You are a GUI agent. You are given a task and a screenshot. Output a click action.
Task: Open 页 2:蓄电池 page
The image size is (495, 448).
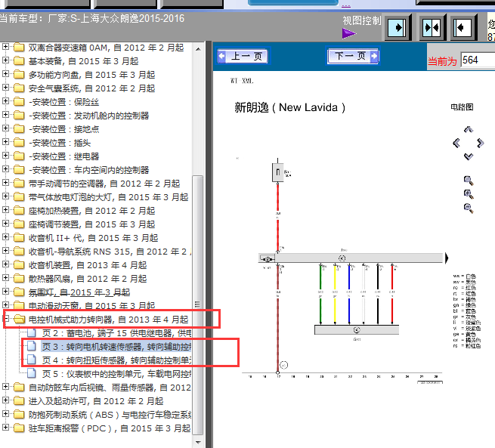[x=116, y=333]
